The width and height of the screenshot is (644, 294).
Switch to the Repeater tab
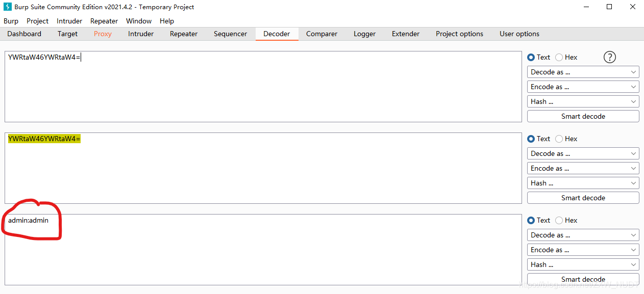point(183,34)
